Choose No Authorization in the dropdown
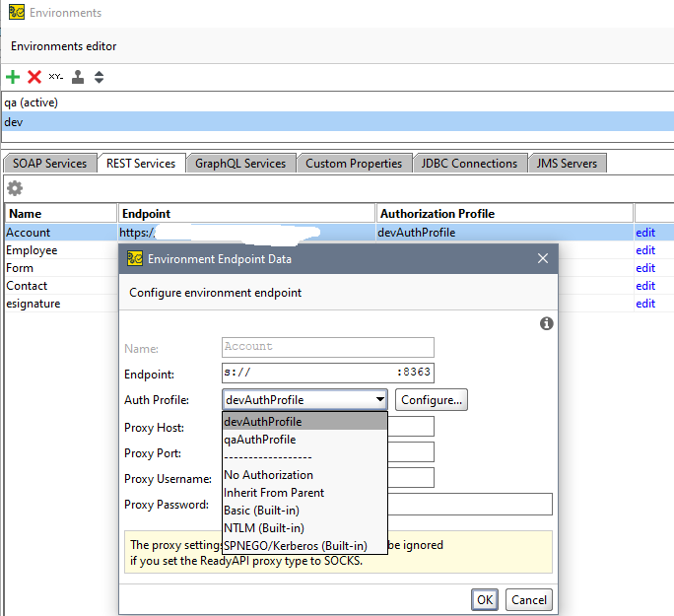 pyautogui.click(x=269, y=475)
